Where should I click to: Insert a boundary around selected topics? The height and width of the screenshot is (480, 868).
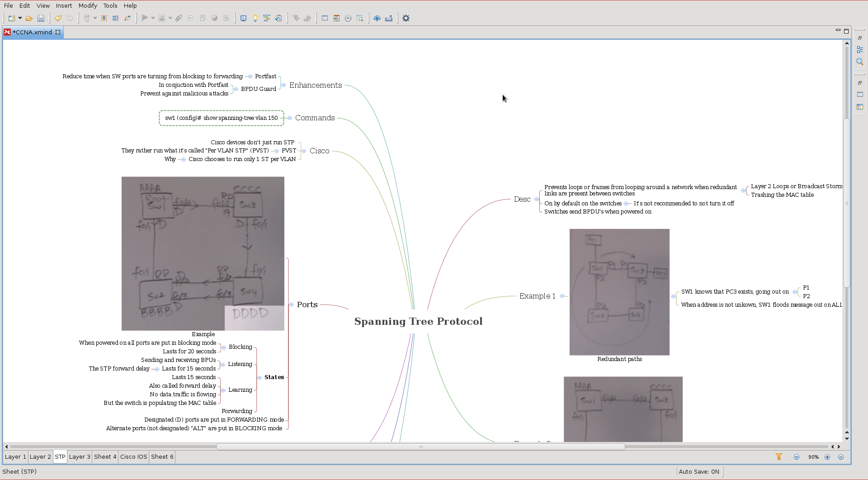pyautogui.click(x=104, y=18)
